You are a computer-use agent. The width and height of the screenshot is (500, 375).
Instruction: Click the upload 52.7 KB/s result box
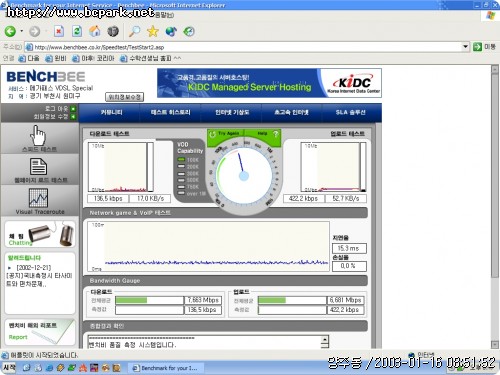345,198
